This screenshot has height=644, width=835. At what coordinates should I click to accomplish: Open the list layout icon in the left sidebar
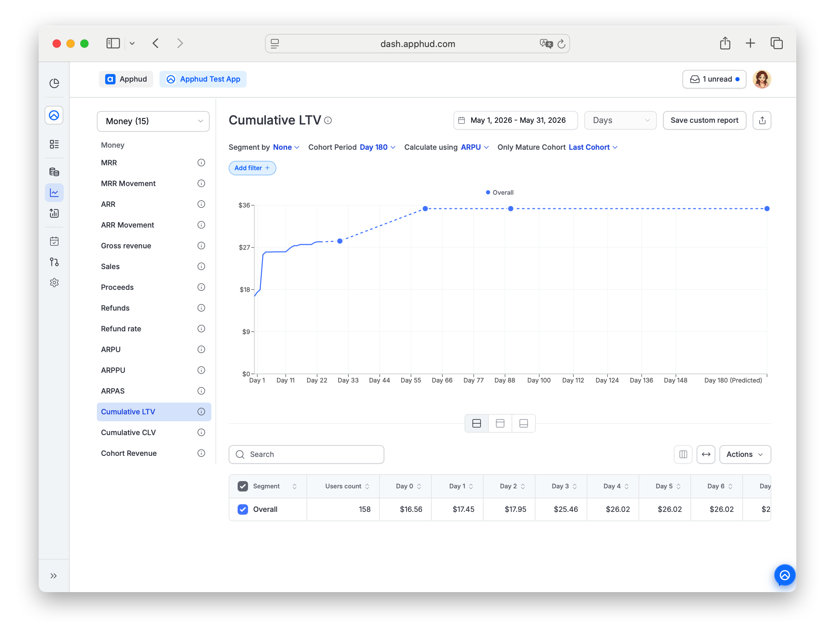coord(54,144)
